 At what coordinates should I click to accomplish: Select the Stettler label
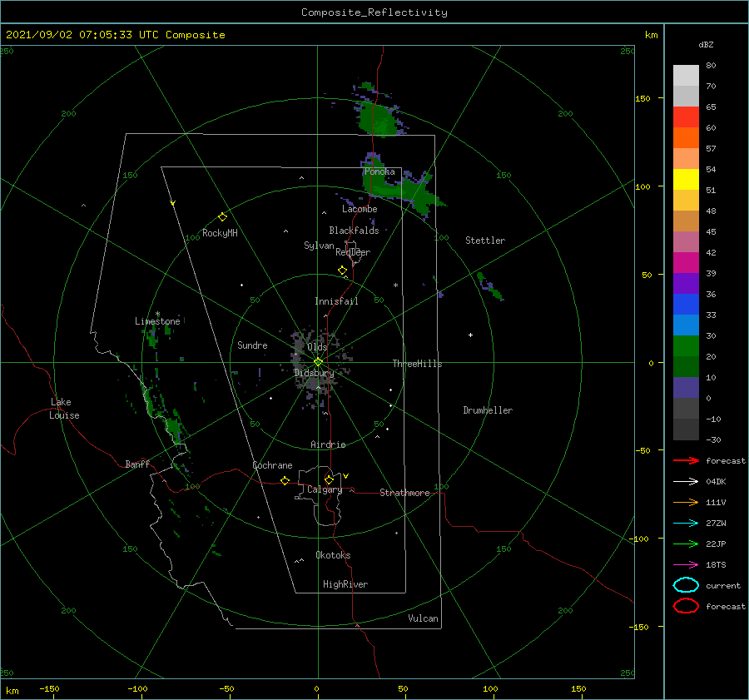tap(485, 241)
